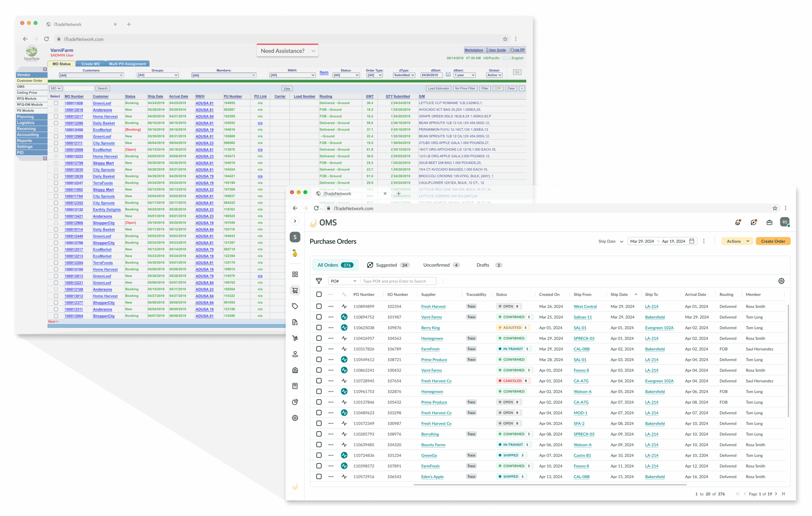812x516 pixels.
Task: Open the dashboard grid sidebar icon
Action: point(295,274)
